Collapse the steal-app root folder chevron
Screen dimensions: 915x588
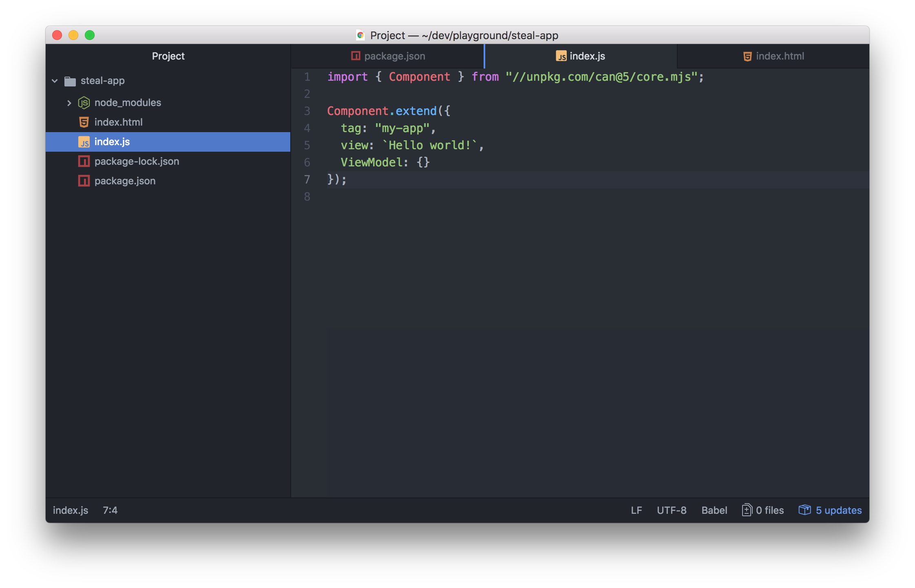click(55, 81)
